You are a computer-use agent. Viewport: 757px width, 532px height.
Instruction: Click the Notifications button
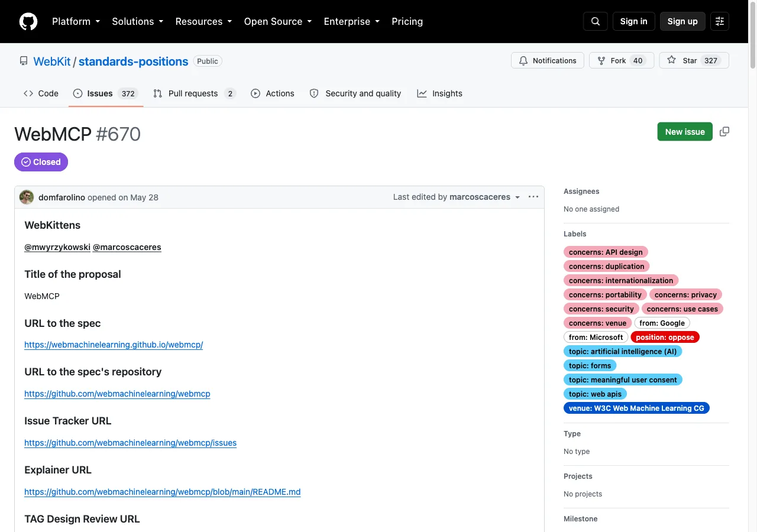pos(548,60)
